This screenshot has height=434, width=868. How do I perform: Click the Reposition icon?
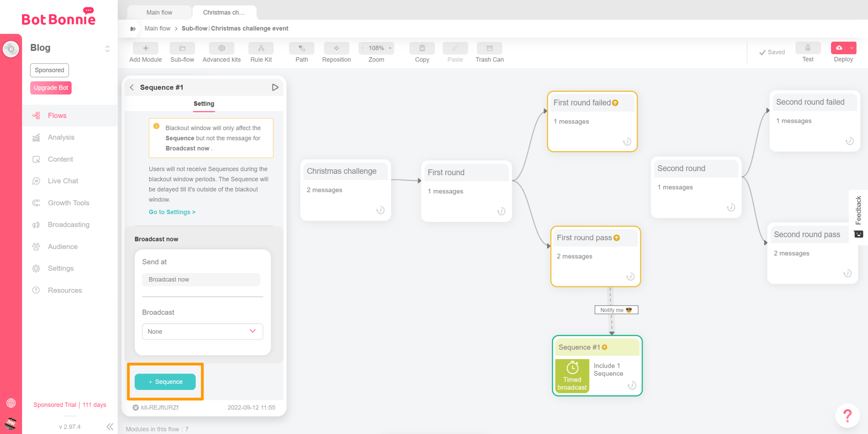[x=336, y=48]
